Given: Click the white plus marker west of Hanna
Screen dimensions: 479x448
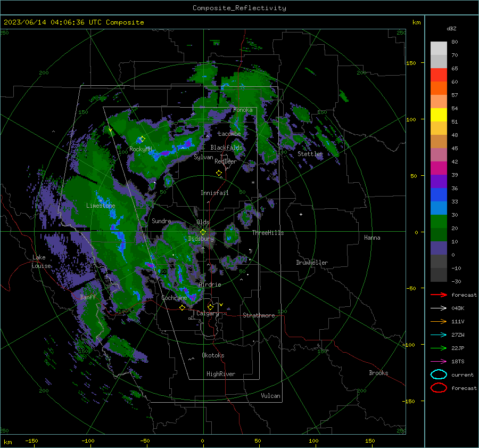Looking at the screenshot, I should click(301, 214).
